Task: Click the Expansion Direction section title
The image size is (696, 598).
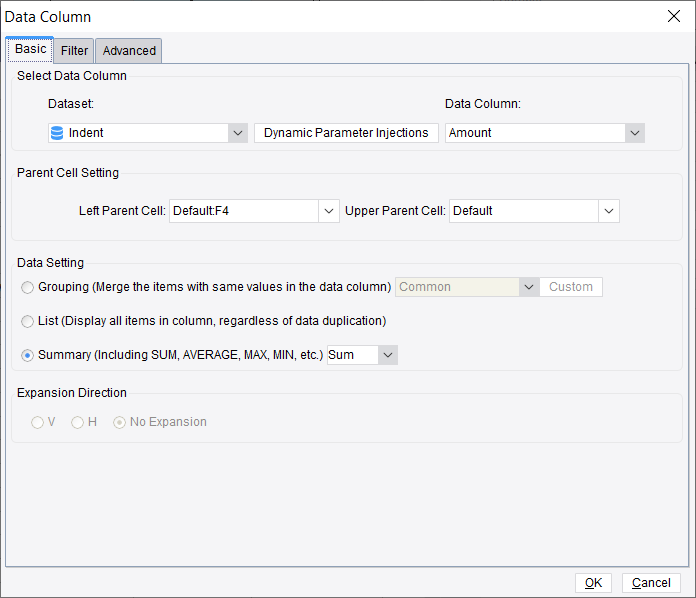Action: 72,393
